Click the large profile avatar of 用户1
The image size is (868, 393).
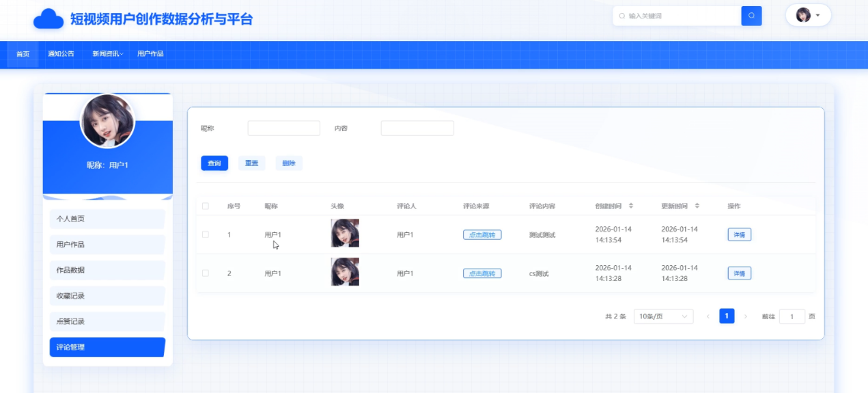107,121
